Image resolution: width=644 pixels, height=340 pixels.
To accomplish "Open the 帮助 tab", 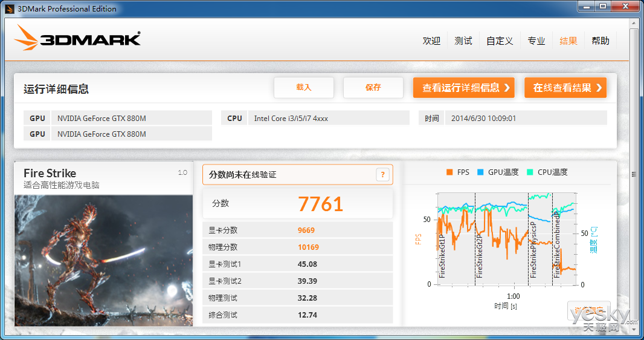I will pos(601,41).
